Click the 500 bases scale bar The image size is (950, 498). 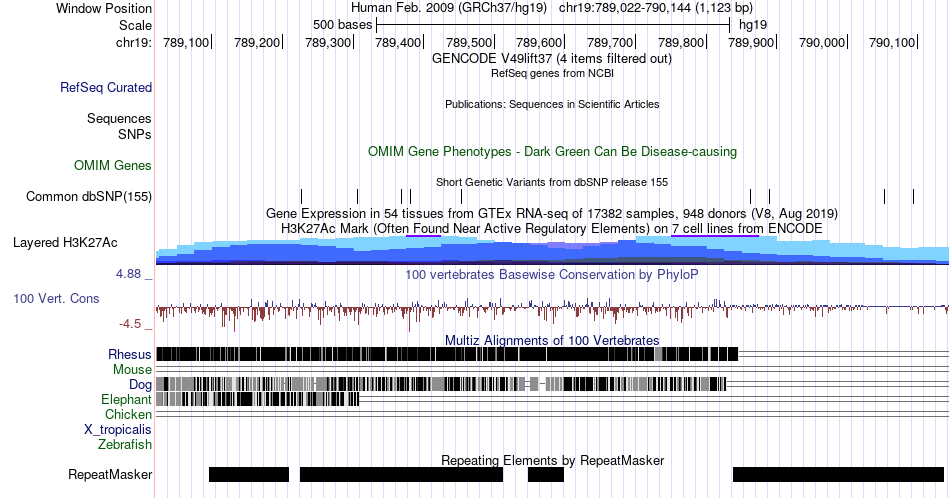point(553,25)
